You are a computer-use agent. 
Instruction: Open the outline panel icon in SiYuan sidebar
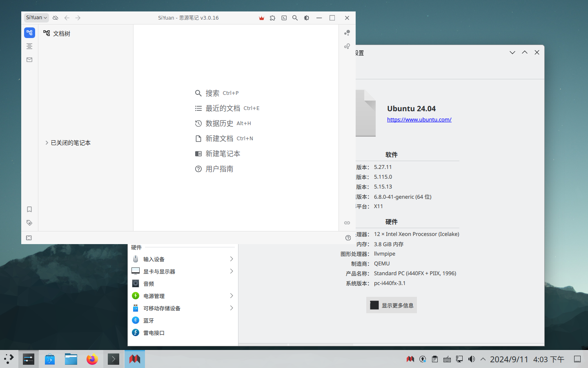click(x=29, y=46)
